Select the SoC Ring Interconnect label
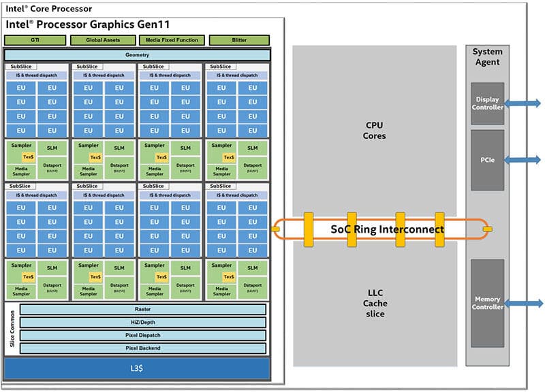Image resolution: width=545 pixels, height=392 pixels. point(387,229)
